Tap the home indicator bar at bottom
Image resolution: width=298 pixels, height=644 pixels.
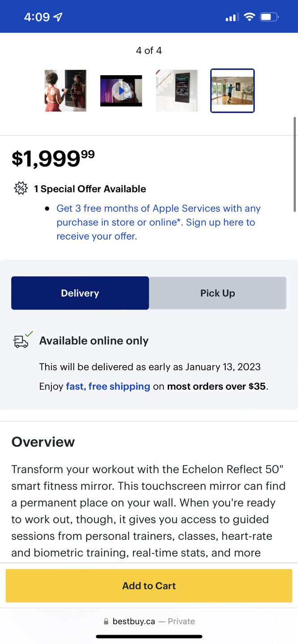[x=149, y=636]
